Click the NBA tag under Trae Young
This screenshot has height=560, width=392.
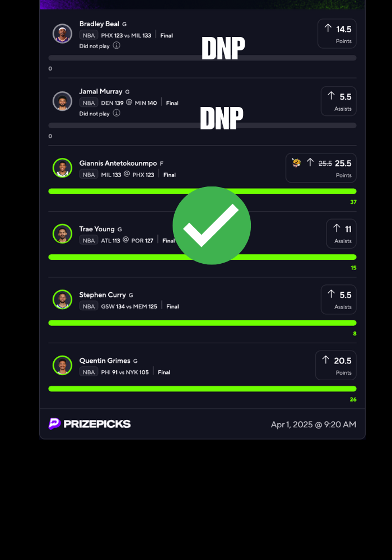pyautogui.click(x=88, y=240)
